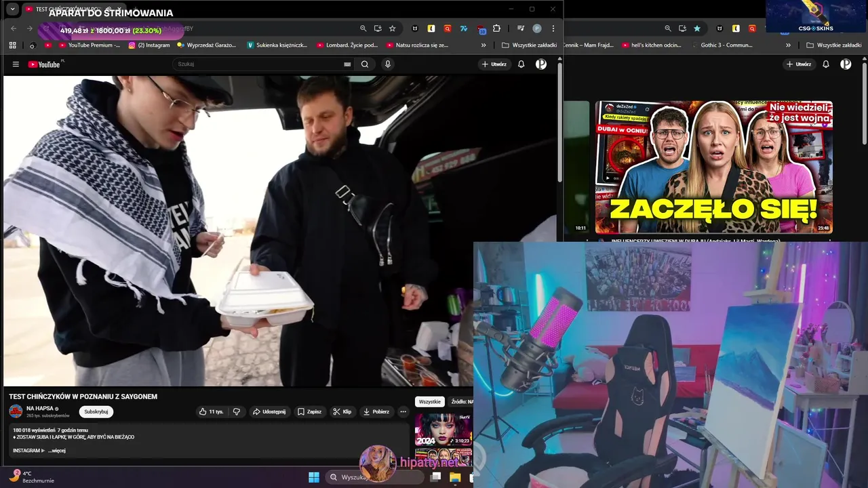Open the tab search dropdown arrow in Chrome
Screen dimensions: 868x488
pos(12,9)
